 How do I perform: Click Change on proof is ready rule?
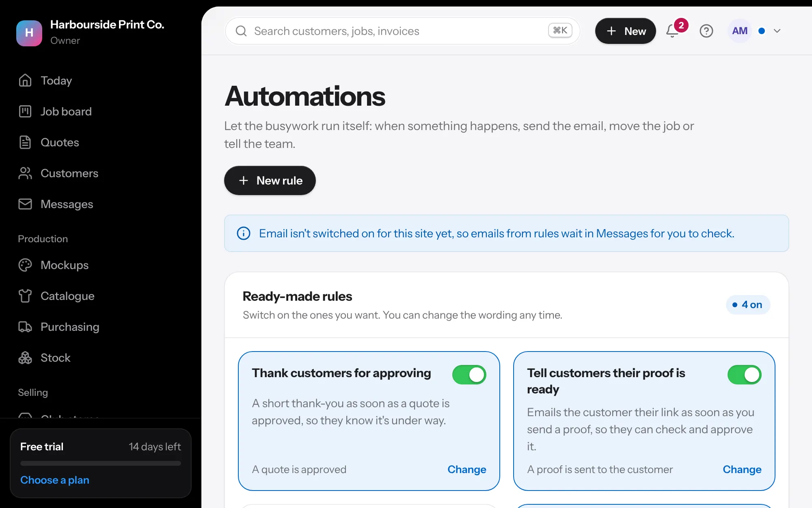(x=742, y=469)
